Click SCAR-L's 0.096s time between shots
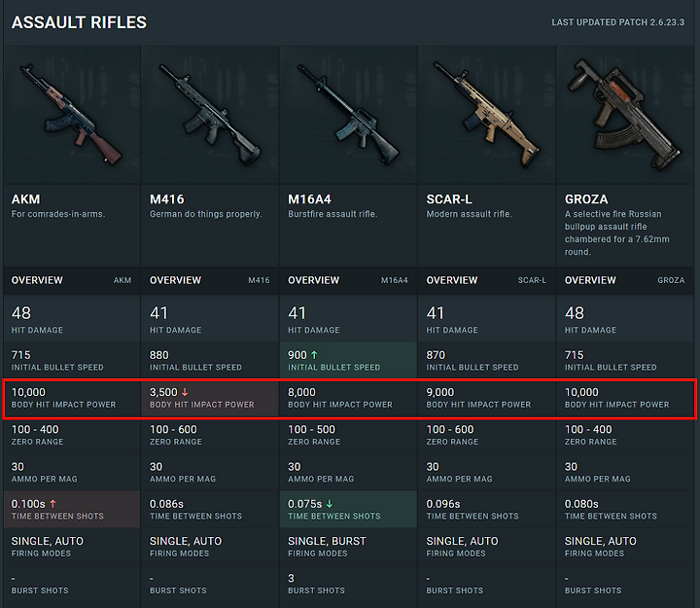 coord(443,504)
